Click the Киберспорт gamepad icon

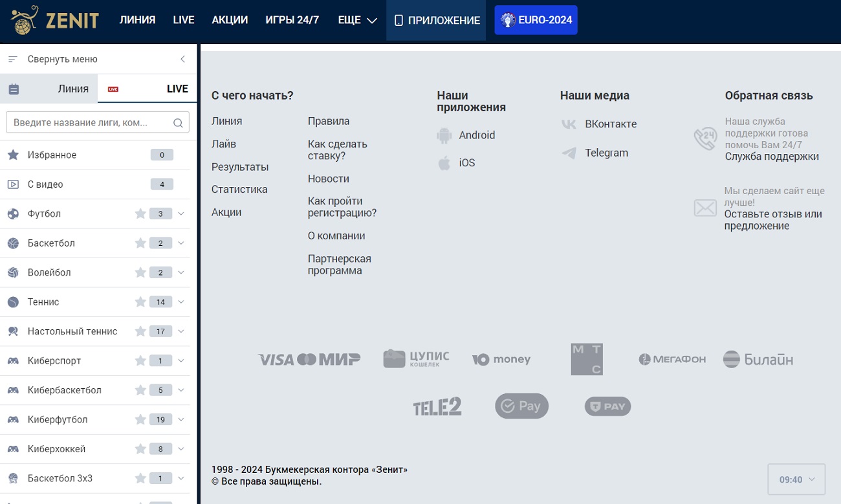[x=13, y=361]
